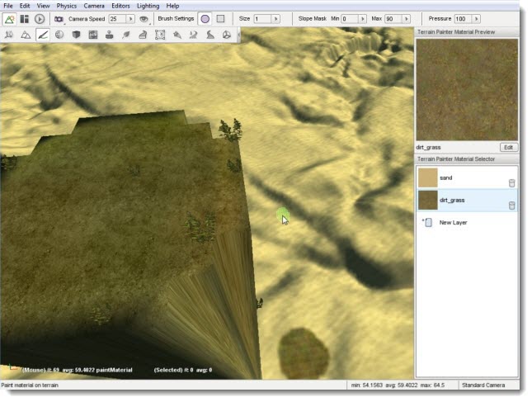The height and width of the screenshot is (402, 532).
Task: Click the Edit button for dirt_grass
Action: (508, 147)
